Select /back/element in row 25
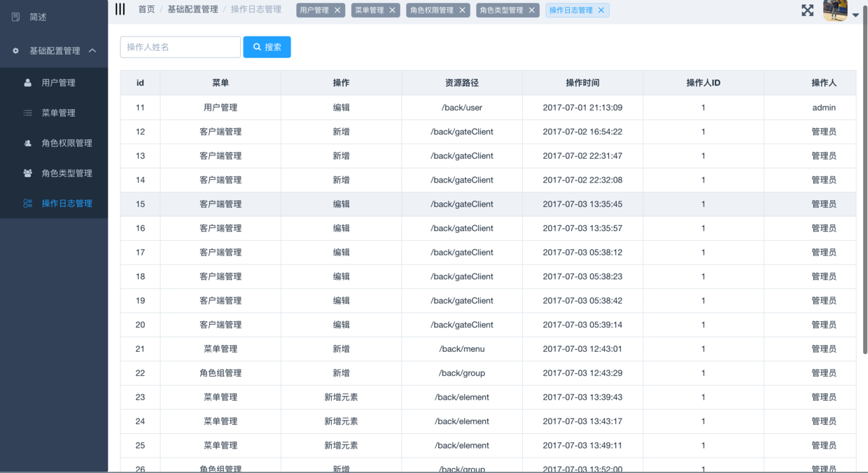This screenshot has width=868, height=473. (462, 445)
